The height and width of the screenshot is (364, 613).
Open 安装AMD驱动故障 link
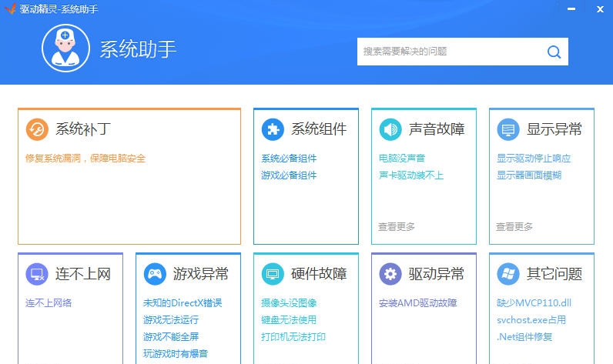pos(418,302)
